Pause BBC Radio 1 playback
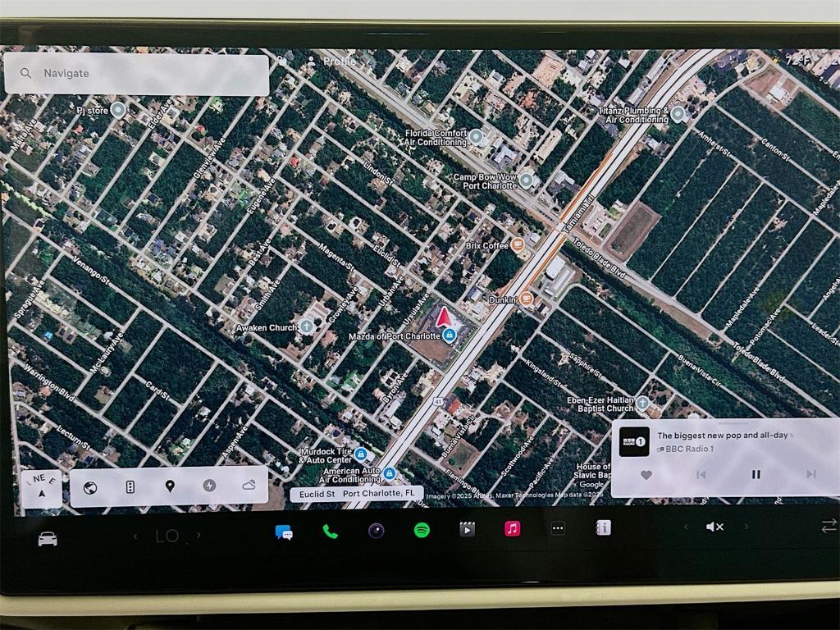The width and height of the screenshot is (840, 630). pos(756,475)
